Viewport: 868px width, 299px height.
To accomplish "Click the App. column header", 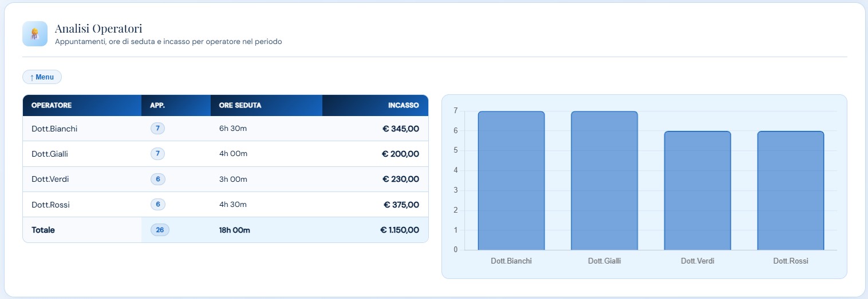I will (157, 105).
